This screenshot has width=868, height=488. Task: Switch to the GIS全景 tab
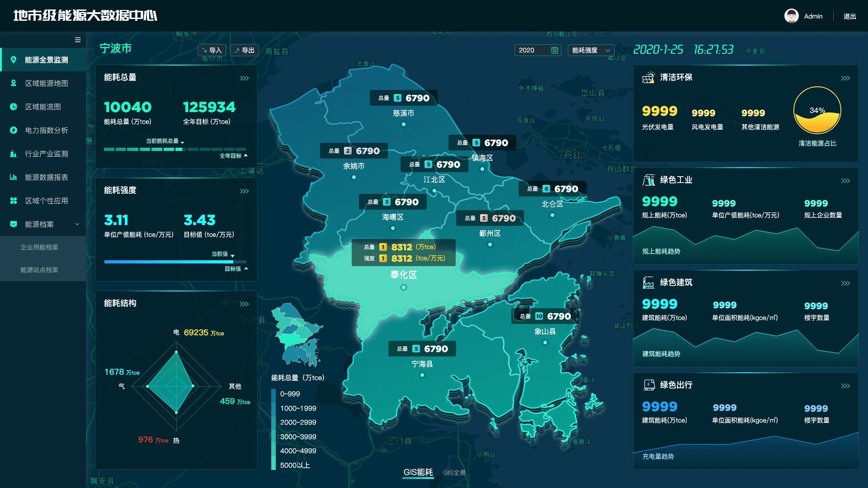pos(454,473)
